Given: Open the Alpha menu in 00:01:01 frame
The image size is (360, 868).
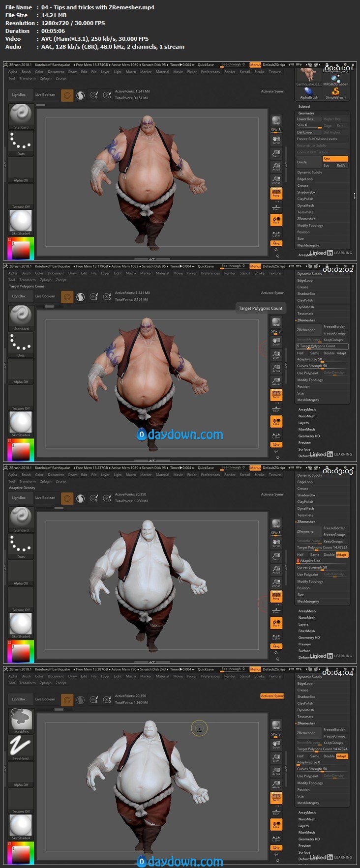Looking at the screenshot, I should point(13,72).
